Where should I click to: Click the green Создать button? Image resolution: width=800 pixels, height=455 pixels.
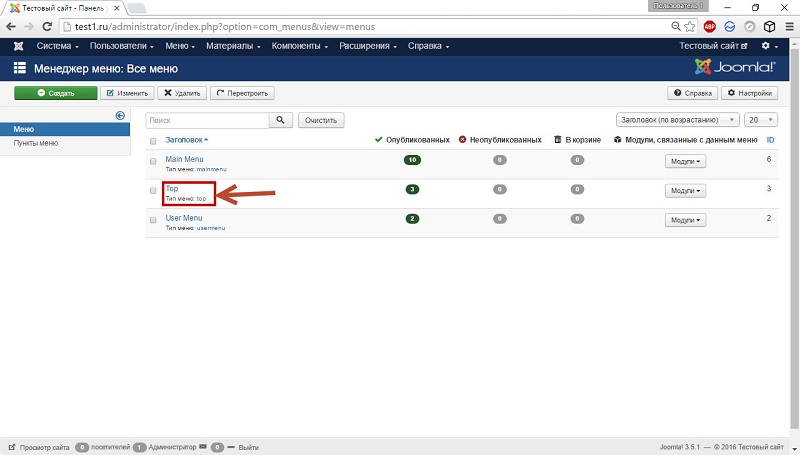[56, 93]
